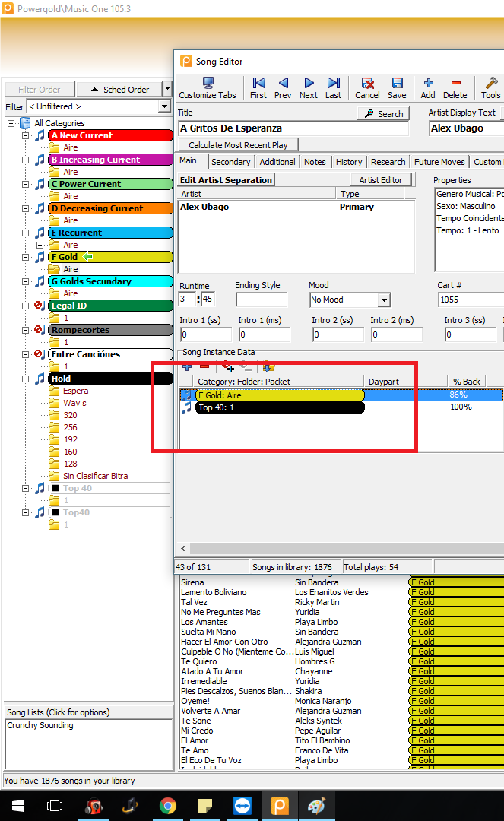Jump to the Last song
The image size is (504, 821).
pyautogui.click(x=333, y=88)
